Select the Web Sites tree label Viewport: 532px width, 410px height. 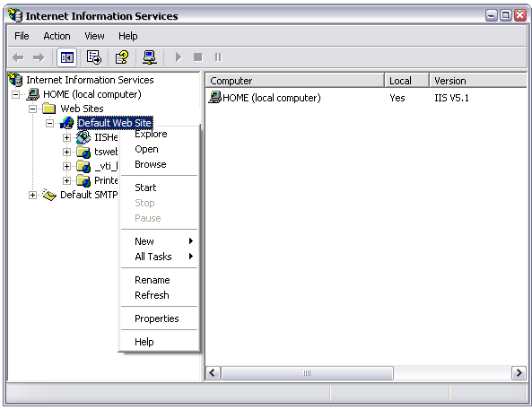point(82,109)
